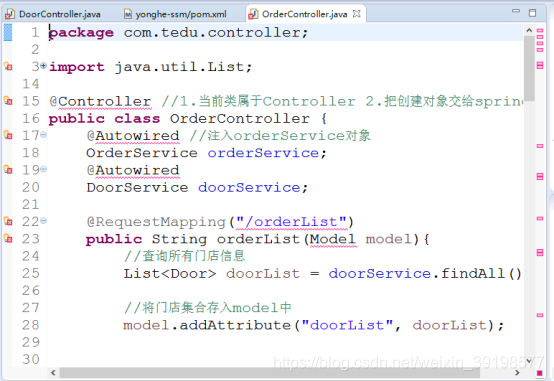Image resolution: width=554 pixels, height=381 pixels.
Task: Click the @Autowired annotation on line 19
Action: [x=133, y=170]
